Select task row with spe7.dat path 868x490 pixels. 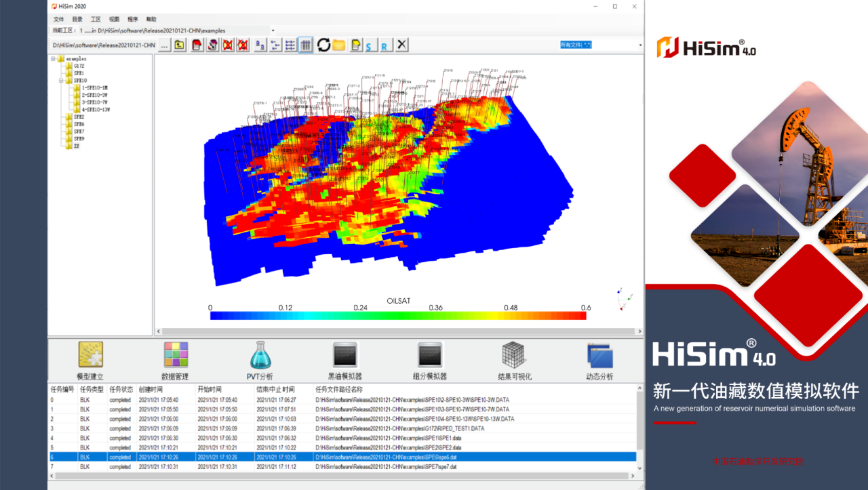(342, 466)
